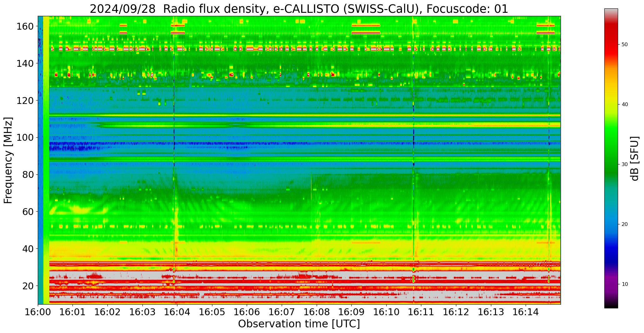Click the 16:11 time tick label
The width and height of the screenshot is (644, 333).
(421, 312)
